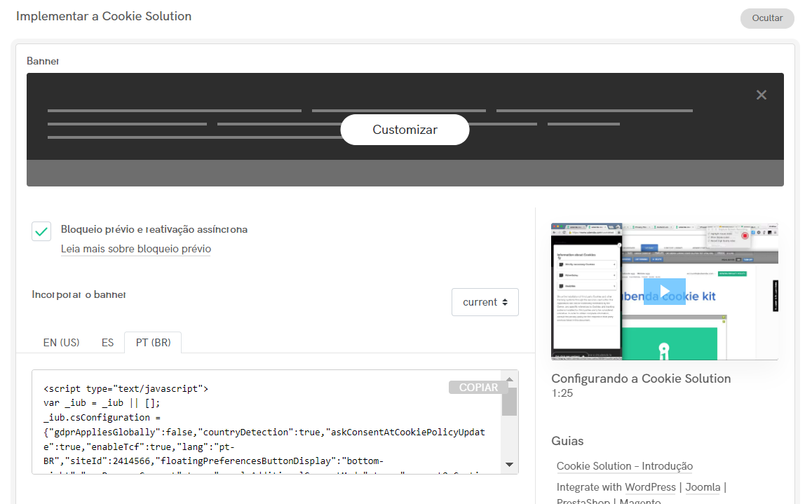Toggle the Bloqueio prévio checkbox
The image size is (812, 504).
(x=41, y=231)
